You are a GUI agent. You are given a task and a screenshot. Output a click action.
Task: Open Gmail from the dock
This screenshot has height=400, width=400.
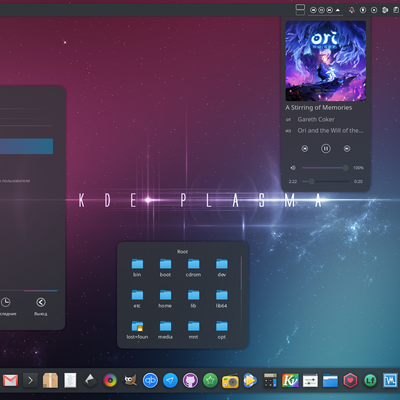click(10, 380)
